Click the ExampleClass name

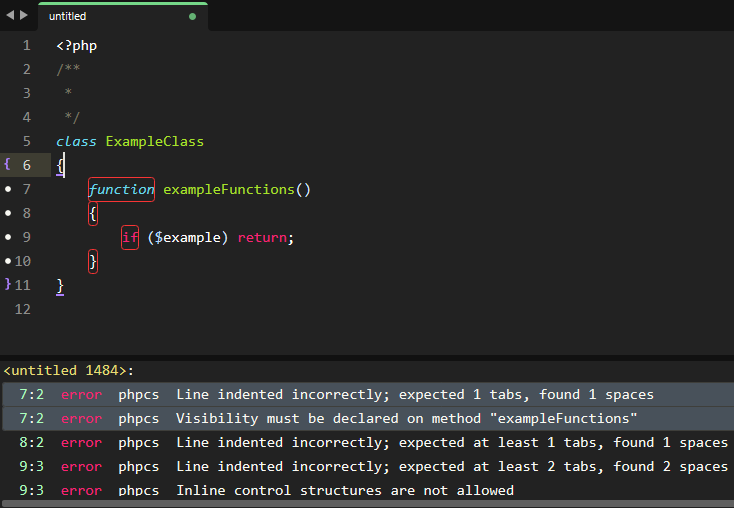pyautogui.click(x=154, y=141)
